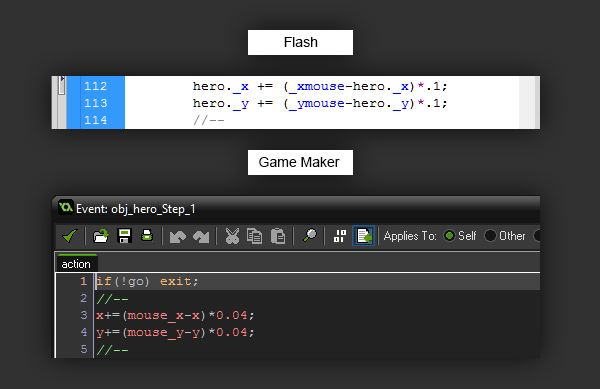600x389 pixels.
Task: Click the x+=(mouse_x-x)*0.04 line
Action: 175,316
